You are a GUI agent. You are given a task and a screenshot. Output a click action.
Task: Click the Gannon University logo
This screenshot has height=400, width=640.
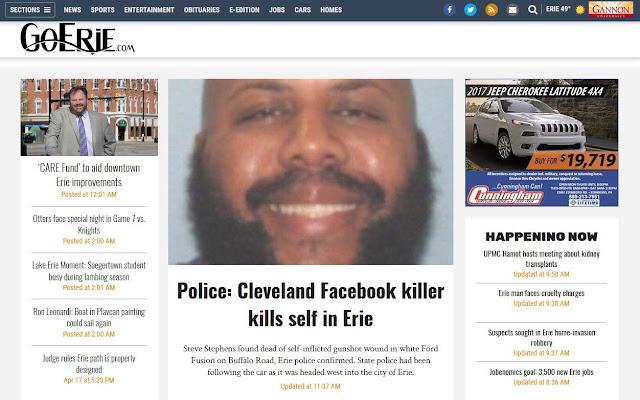click(x=611, y=9)
